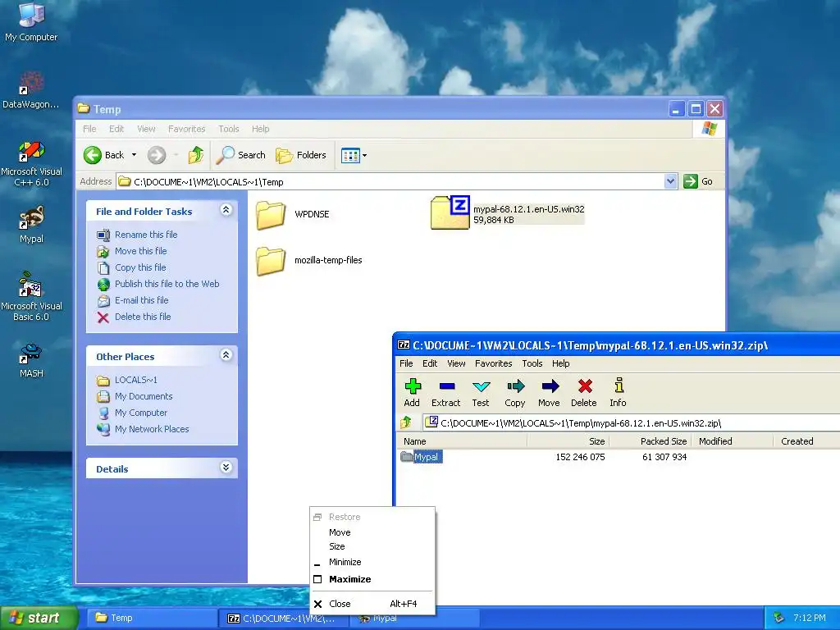Go Back in the Temp Explorer window
The height and width of the screenshot is (630, 840).
pos(104,155)
